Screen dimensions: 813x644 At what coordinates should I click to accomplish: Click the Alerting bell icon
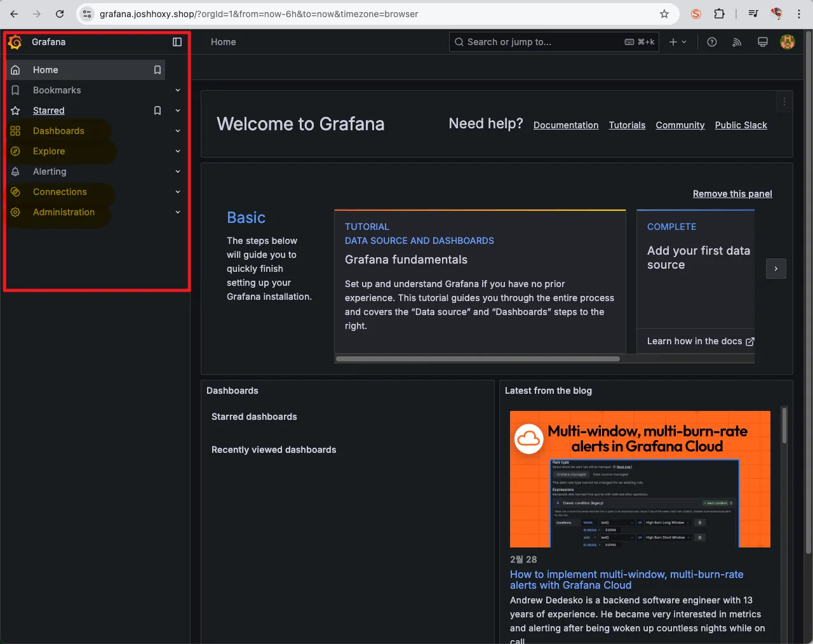pyautogui.click(x=15, y=171)
